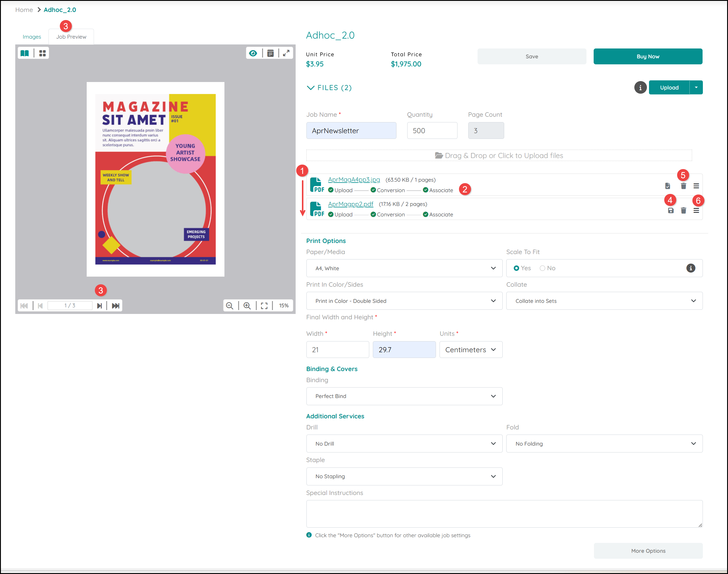Open the AprMagpp2.pdf file link

click(350, 204)
